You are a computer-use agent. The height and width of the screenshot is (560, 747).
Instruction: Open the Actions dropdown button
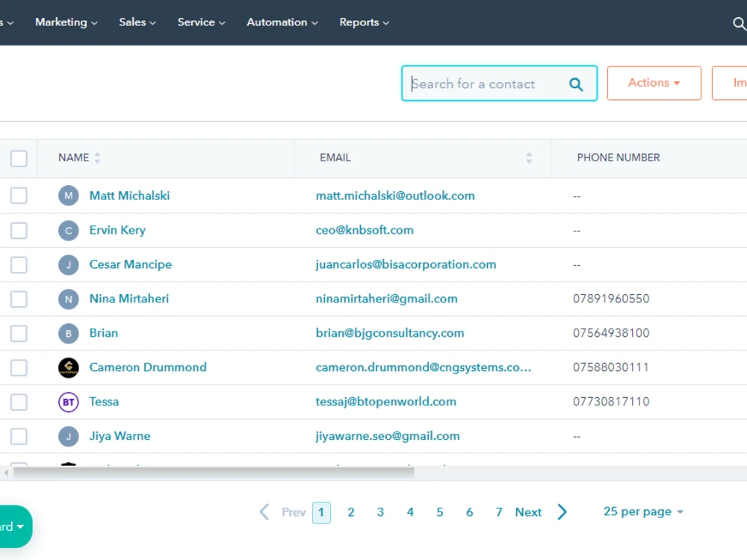point(654,83)
